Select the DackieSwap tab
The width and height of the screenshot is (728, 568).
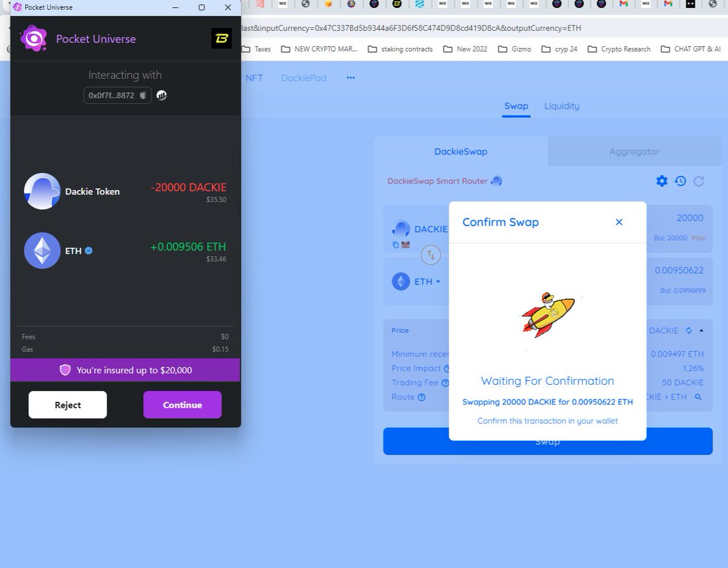[x=462, y=152]
